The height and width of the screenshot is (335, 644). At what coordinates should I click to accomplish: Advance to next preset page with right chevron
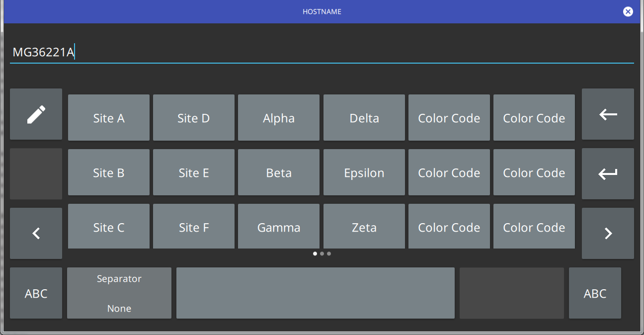pyautogui.click(x=608, y=233)
